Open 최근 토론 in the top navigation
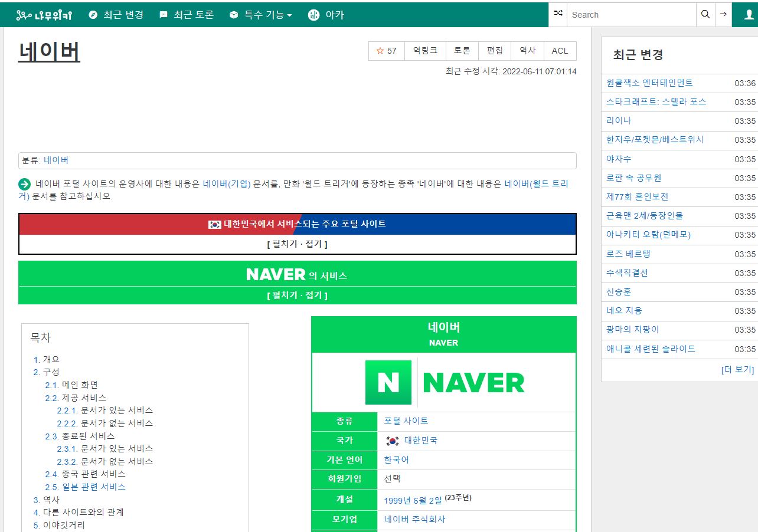Image resolution: width=758 pixels, height=532 pixels. click(186, 15)
